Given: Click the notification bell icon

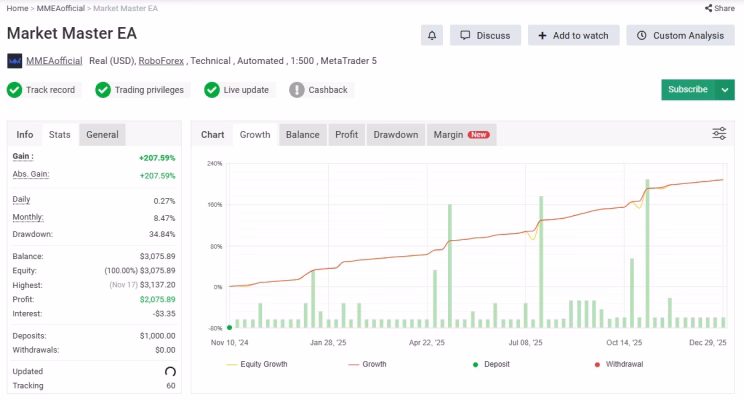Looking at the screenshot, I should tap(432, 36).
